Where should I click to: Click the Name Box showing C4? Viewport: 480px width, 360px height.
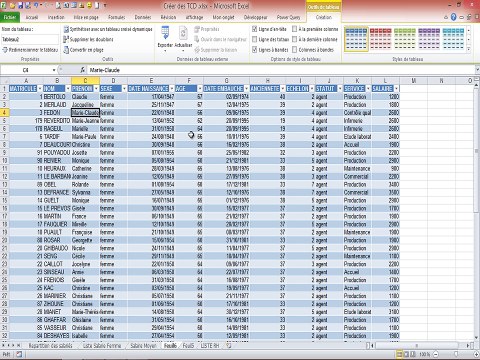[26, 70]
